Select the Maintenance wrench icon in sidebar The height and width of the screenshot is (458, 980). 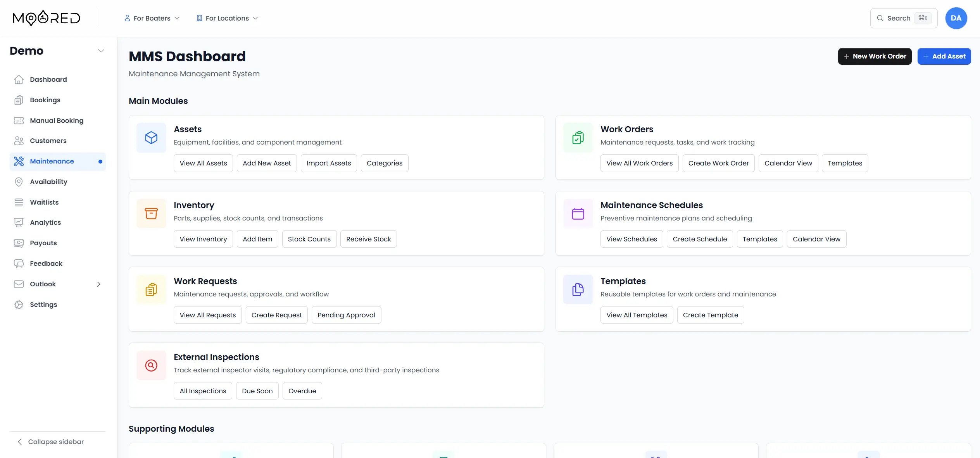tap(19, 161)
